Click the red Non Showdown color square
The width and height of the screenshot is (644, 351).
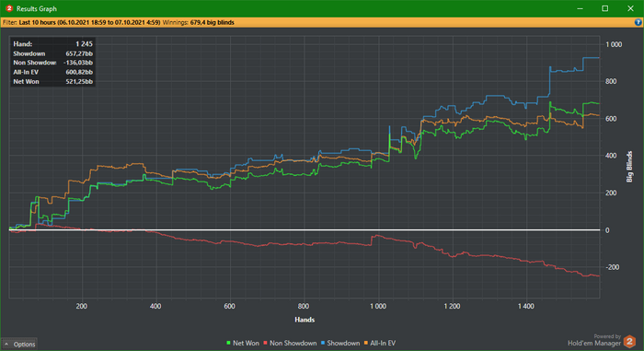(x=265, y=343)
